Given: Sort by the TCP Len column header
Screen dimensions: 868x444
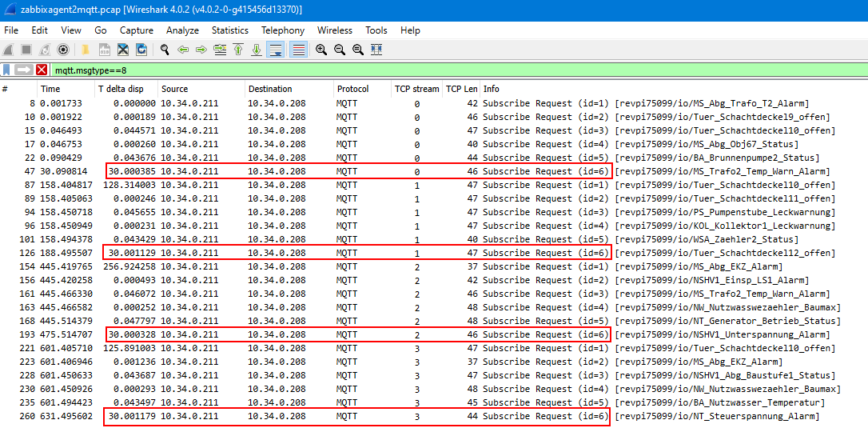Looking at the screenshot, I should [x=462, y=89].
